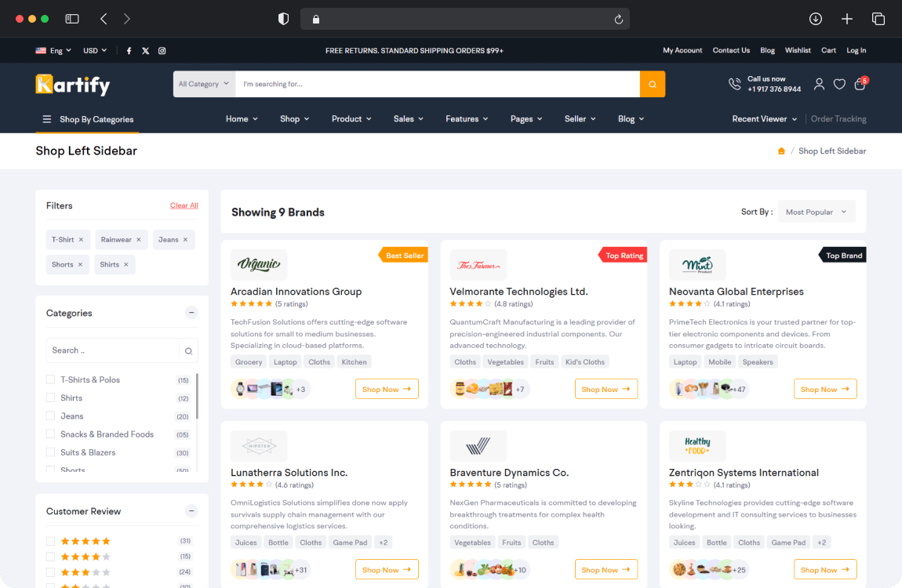The width and height of the screenshot is (902, 588).
Task: Open the wishlist heart icon
Action: tap(839, 84)
